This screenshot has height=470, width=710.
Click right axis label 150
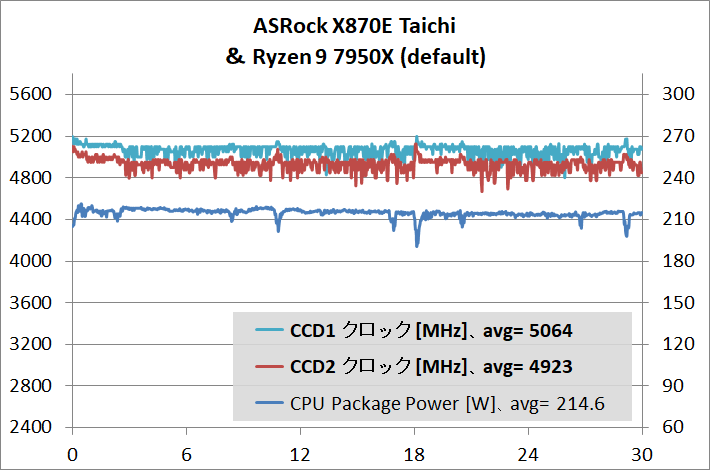(x=678, y=302)
